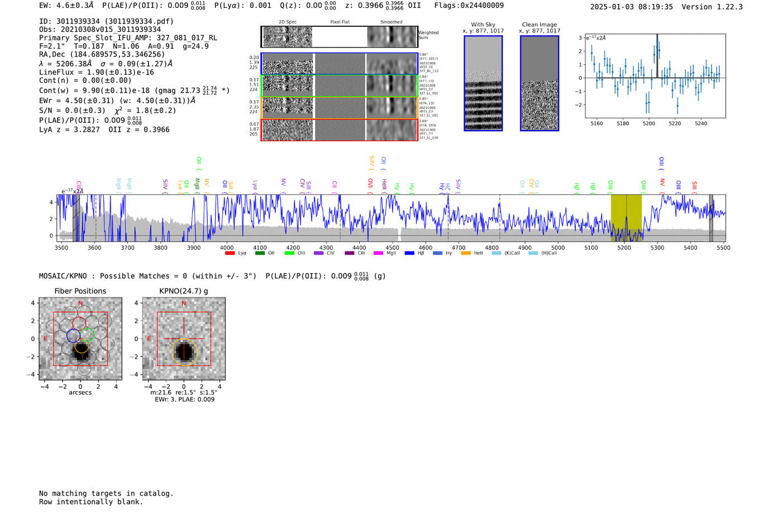Click the EWr = 4.50(±0.31) line
Image resolution: width=782 pixels, height=532 pixels.
click(117, 101)
